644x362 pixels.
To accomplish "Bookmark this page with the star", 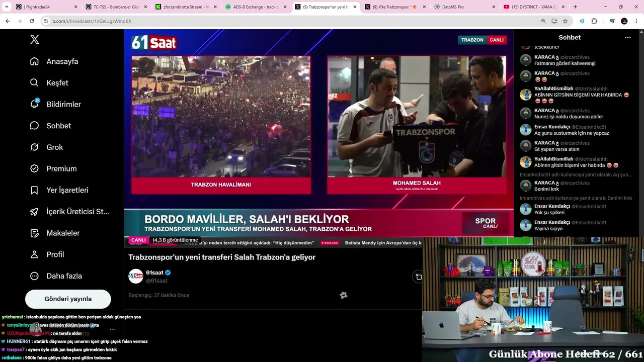I will pyautogui.click(x=565, y=21).
